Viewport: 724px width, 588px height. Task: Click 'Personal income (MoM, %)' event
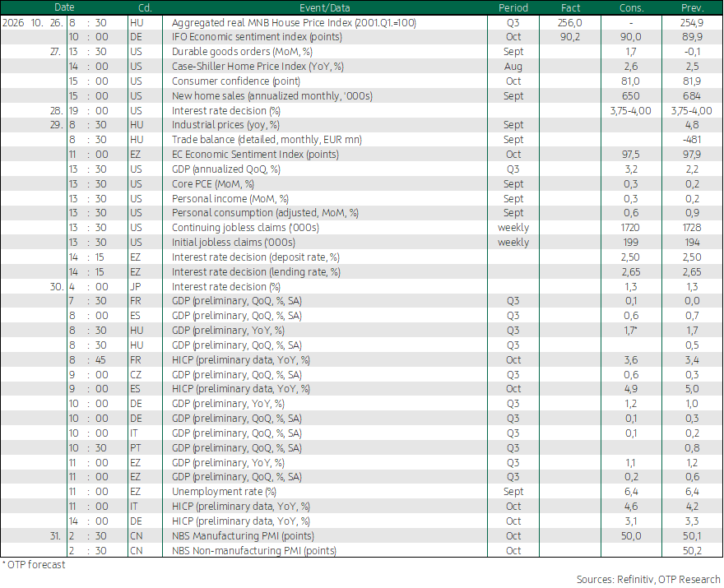[x=230, y=198]
